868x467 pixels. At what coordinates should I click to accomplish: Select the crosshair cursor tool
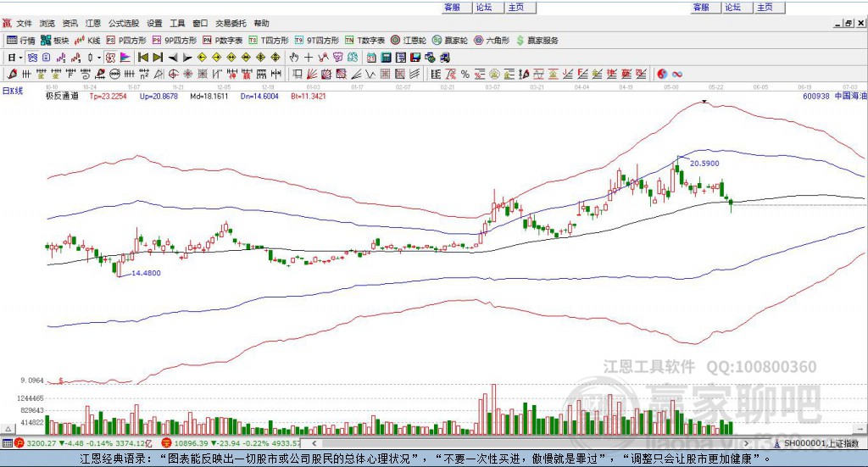[x=309, y=58]
